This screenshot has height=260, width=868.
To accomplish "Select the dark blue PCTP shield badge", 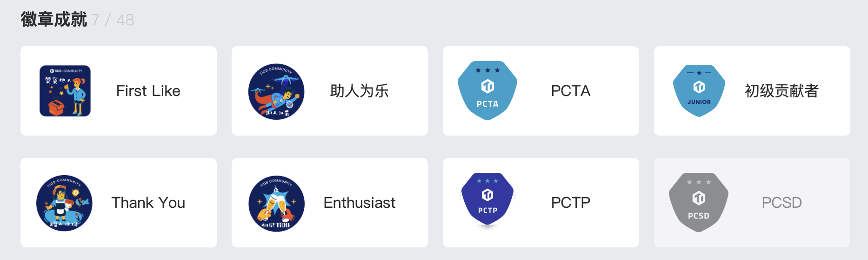I will 487,199.
